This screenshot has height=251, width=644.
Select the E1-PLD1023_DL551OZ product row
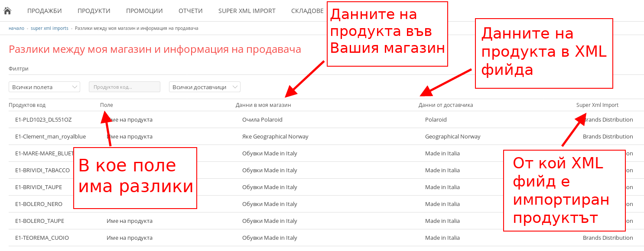tap(43, 120)
